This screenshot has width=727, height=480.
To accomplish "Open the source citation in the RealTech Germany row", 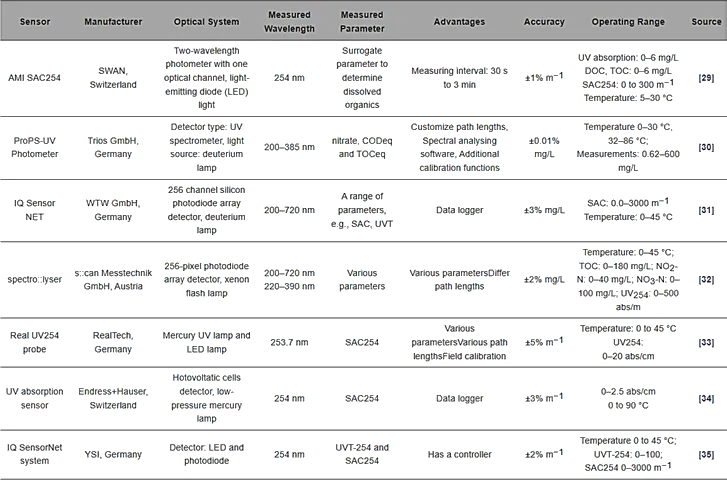I will point(705,341).
